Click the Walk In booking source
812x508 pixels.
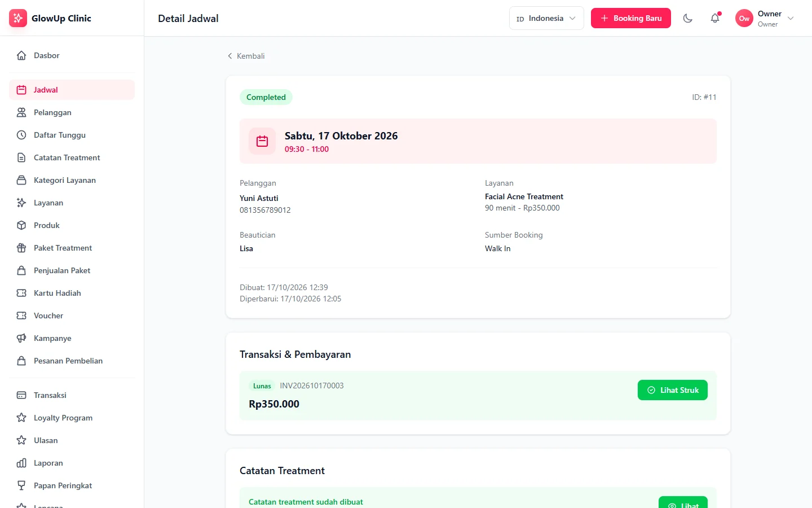click(x=498, y=248)
